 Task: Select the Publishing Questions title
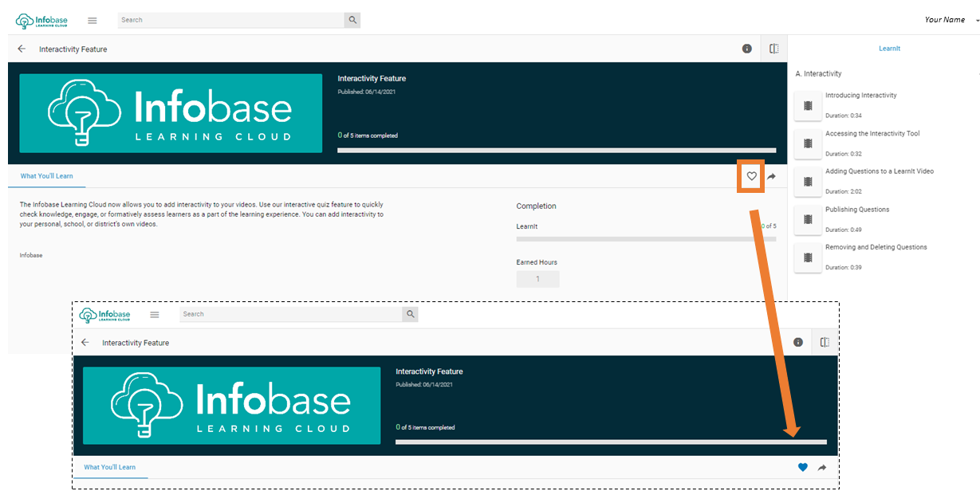pos(857,209)
